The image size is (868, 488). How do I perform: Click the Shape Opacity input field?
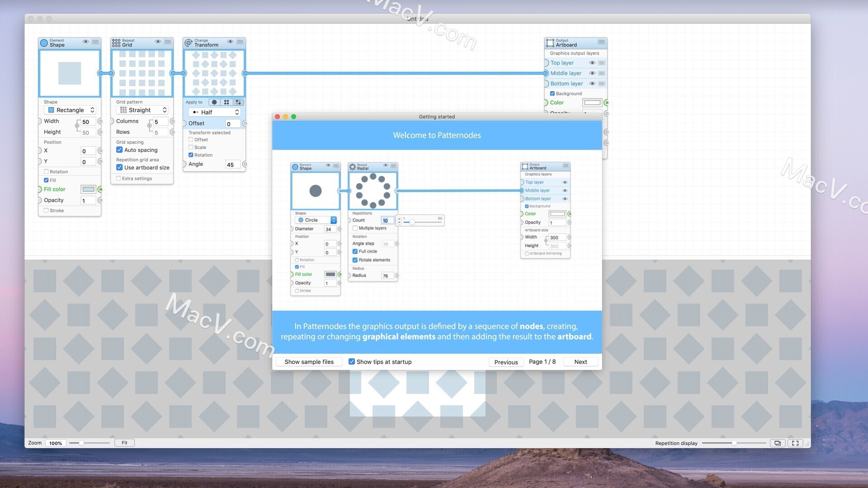pyautogui.click(x=88, y=201)
